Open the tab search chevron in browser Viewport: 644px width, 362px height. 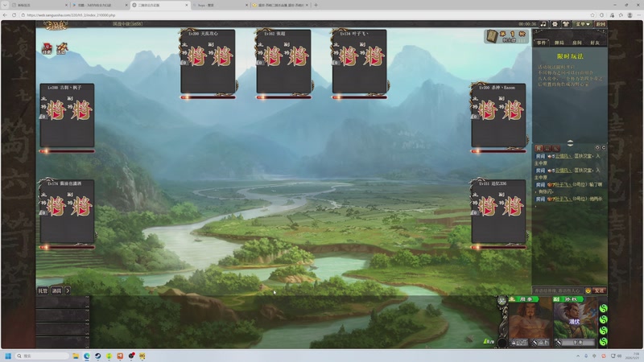pyautogui.click(x=5, y=5)
